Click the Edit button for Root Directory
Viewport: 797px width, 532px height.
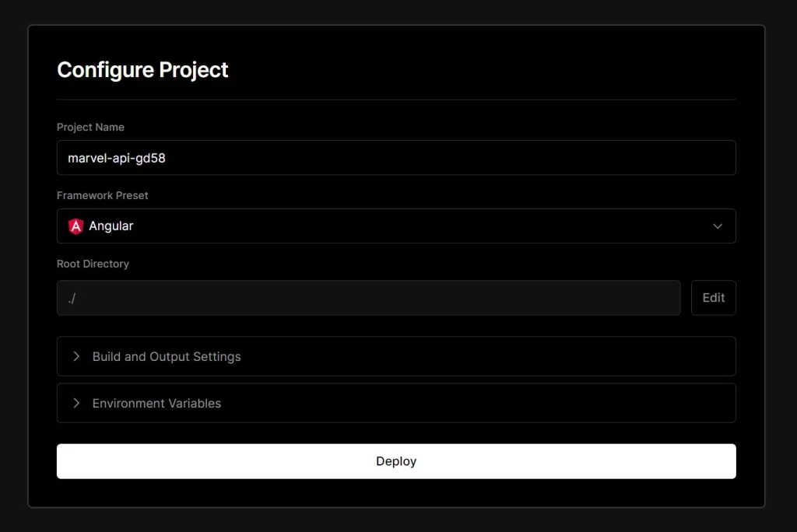coord(713,297)
